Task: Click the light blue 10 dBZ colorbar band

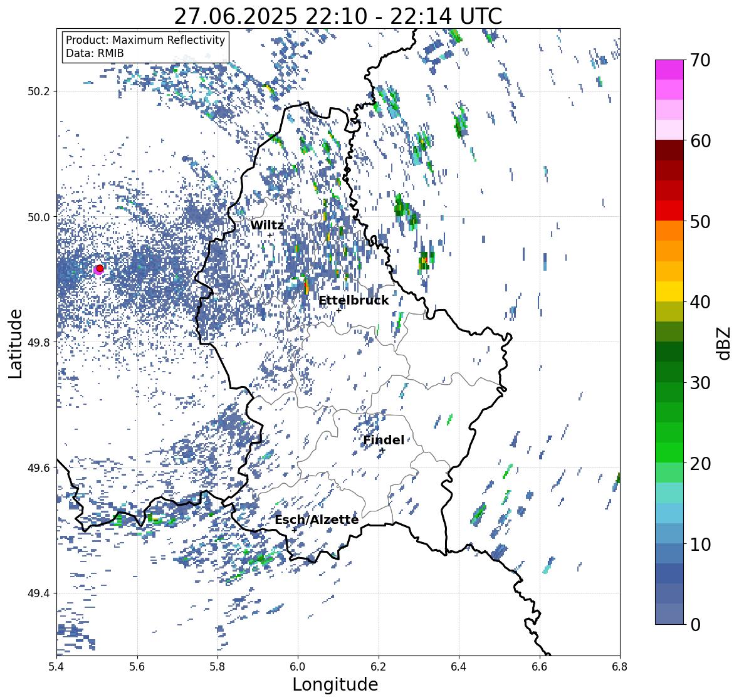Action: (669, 533)
